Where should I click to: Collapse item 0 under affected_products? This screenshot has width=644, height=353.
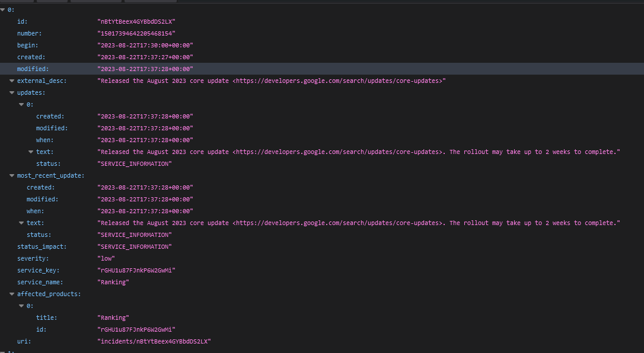(21, 306)
